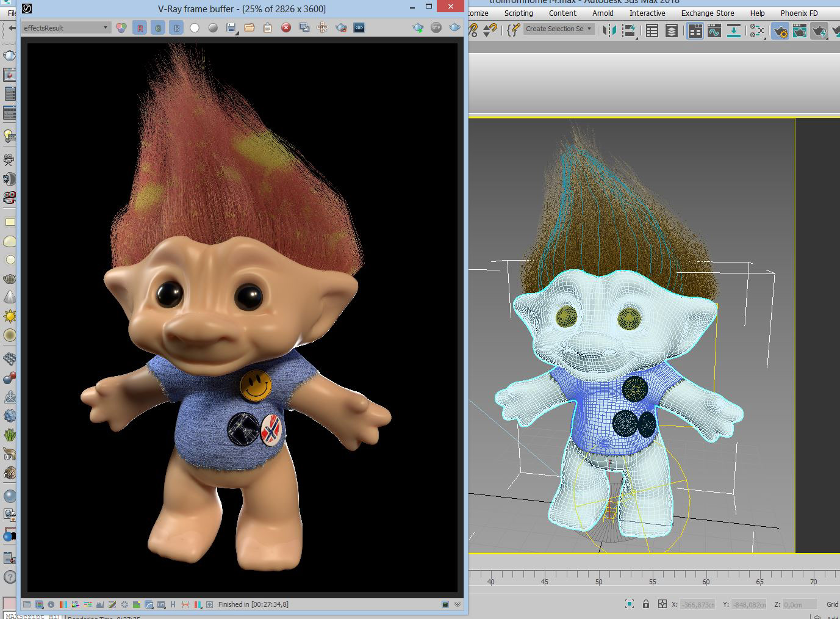Start interactive rendering teapot with green arrow
The image size is (840, 619).
(418, 27)
